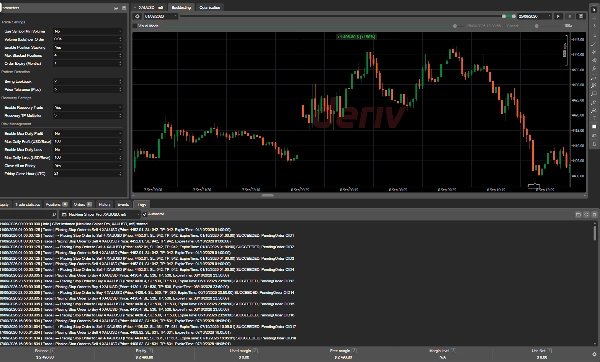Click the Margin level help icon

click(x=453, y=351)
